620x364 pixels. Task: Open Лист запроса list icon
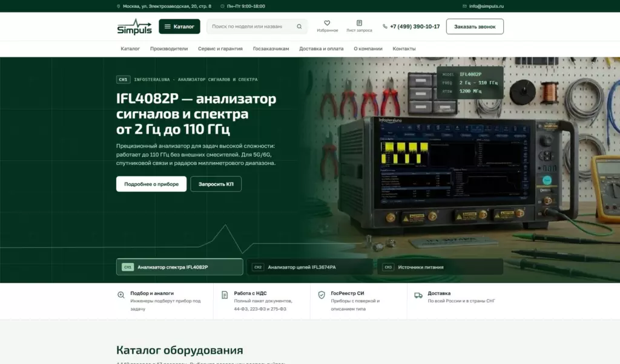tap(359, 23)
